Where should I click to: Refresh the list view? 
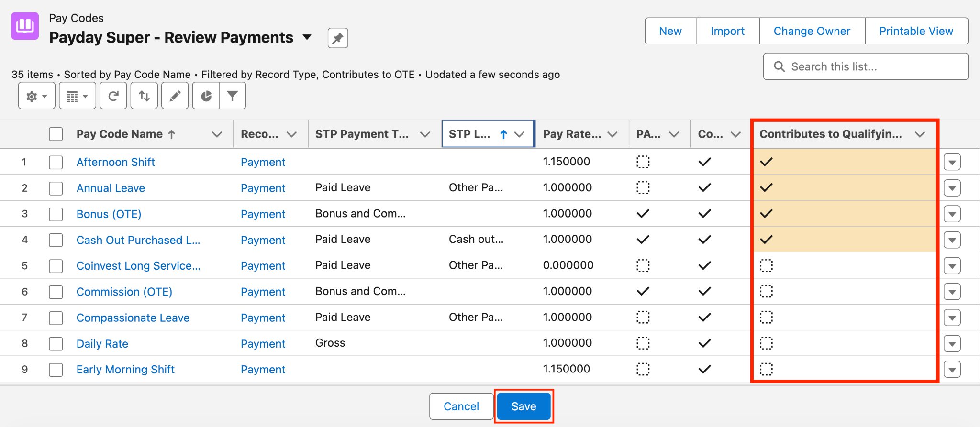pyautogui.click(x=113, y=96)
